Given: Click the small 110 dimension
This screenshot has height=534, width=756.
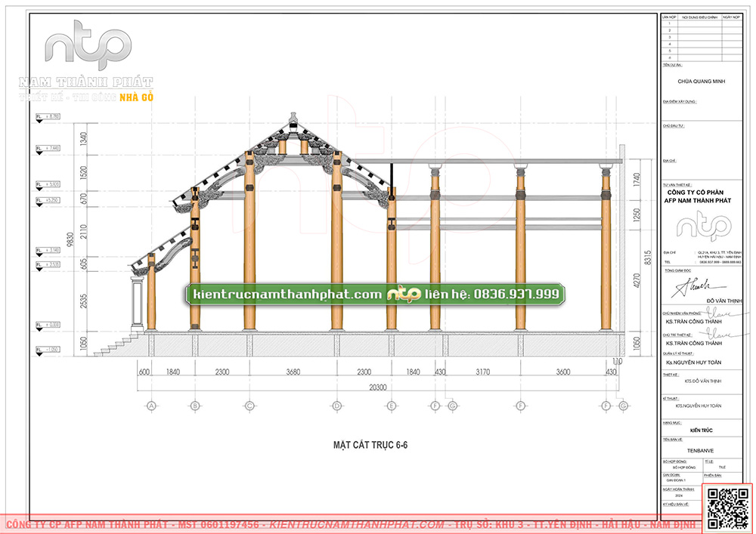Looking at the screenshot, I should (617, 361).
